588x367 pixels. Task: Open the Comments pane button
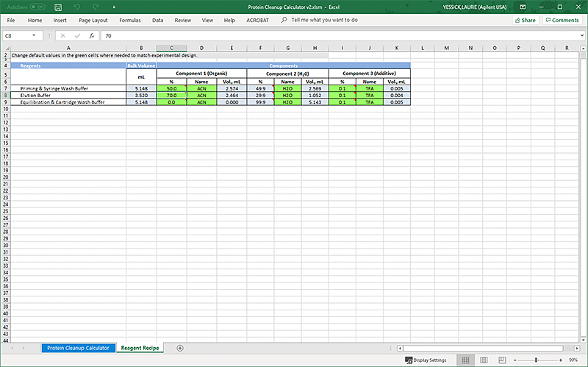click(562, 20)
